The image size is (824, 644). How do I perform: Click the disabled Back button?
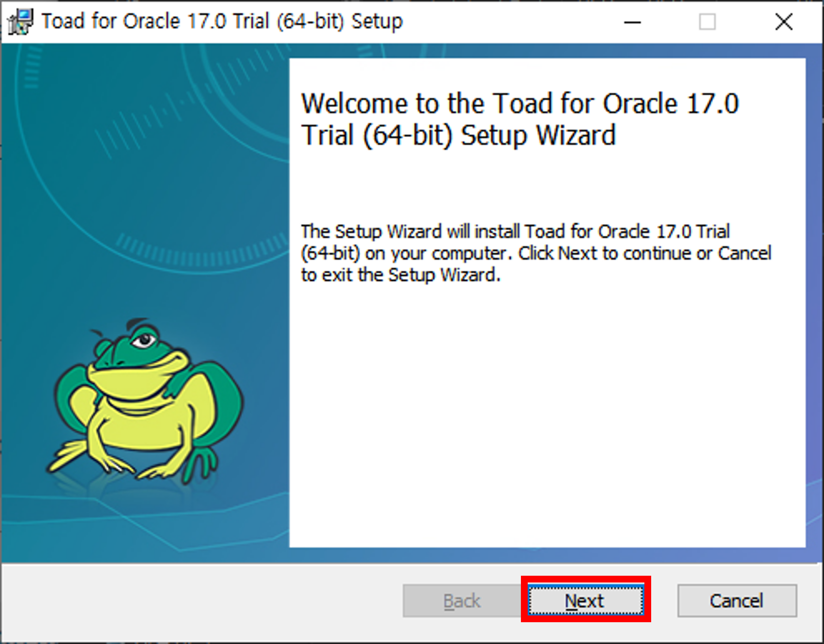462,600
